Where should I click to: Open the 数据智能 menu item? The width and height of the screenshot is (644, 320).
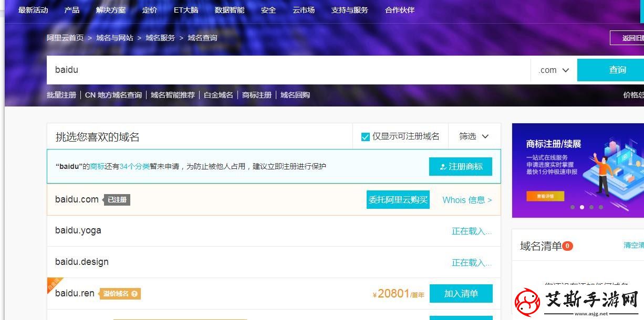point(230,10)
